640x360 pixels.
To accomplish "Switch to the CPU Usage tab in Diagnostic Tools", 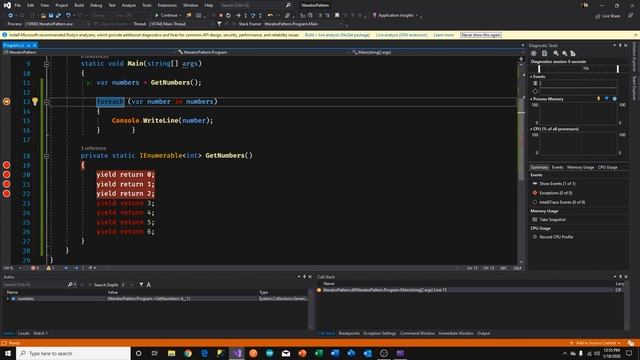I will (x=608, y=167).
